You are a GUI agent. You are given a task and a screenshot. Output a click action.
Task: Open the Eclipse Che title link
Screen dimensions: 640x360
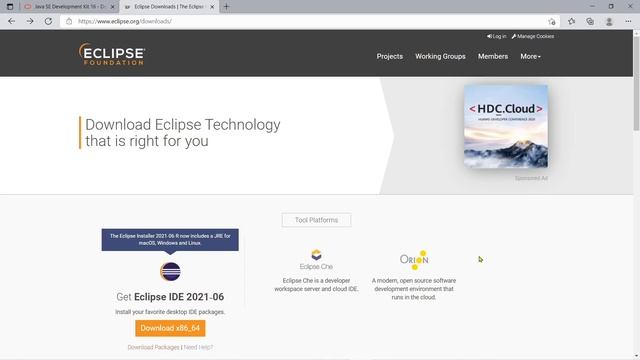point(316,267)
